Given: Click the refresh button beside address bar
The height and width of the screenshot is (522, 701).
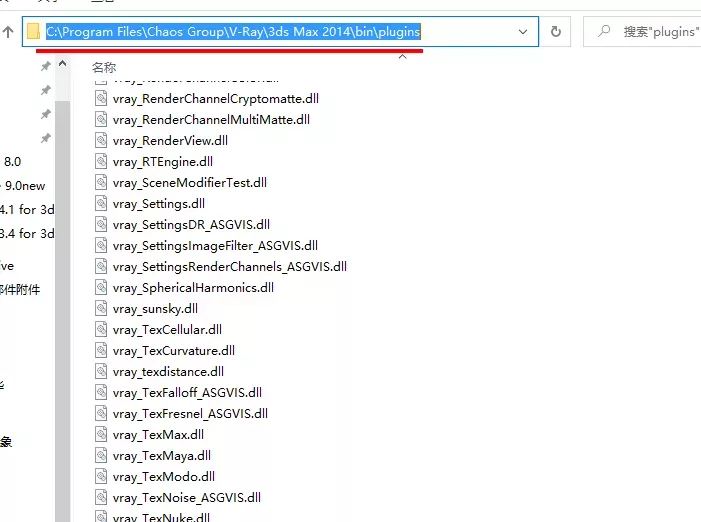Looking at the screenshot, I should tap(556, 31).
